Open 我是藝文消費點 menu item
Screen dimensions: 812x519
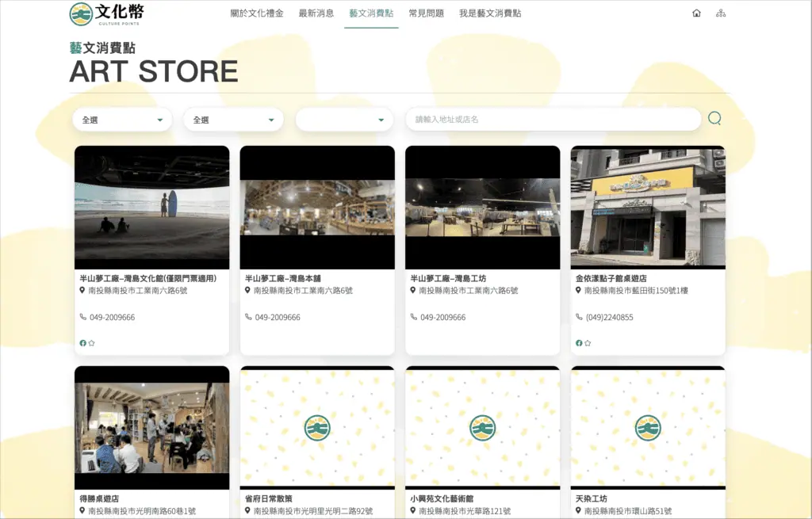tap(490, 13)
